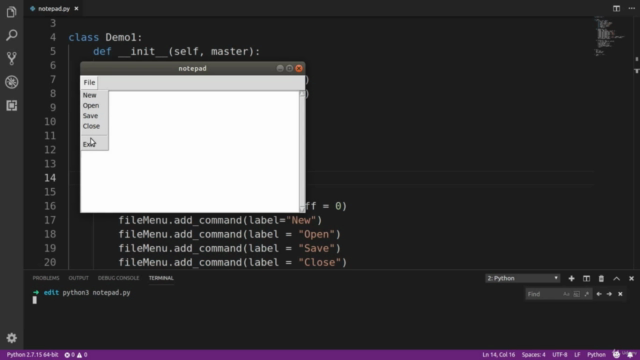Image resolution: width=640 pixels, height=360 pixels.
Task: Click the label "Close" code line
Action: pos(233,262)
